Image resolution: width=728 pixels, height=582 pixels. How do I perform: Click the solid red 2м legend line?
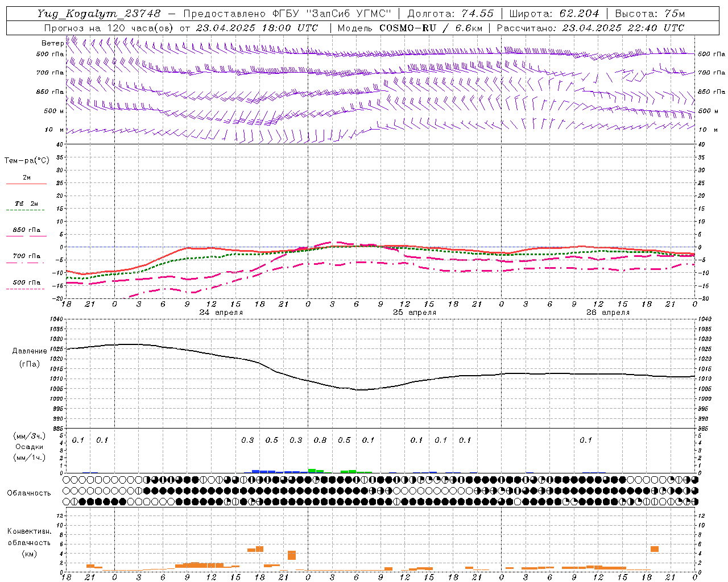[26, 184]
